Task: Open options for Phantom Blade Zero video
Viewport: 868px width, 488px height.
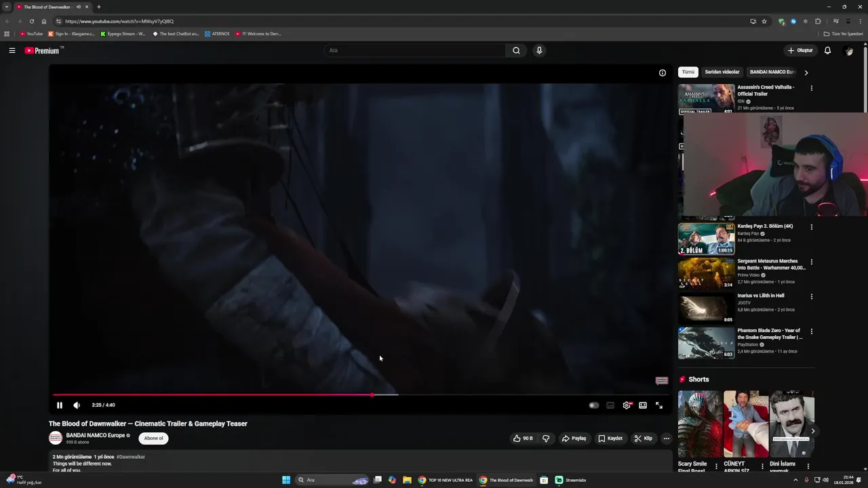Action: 811,331
